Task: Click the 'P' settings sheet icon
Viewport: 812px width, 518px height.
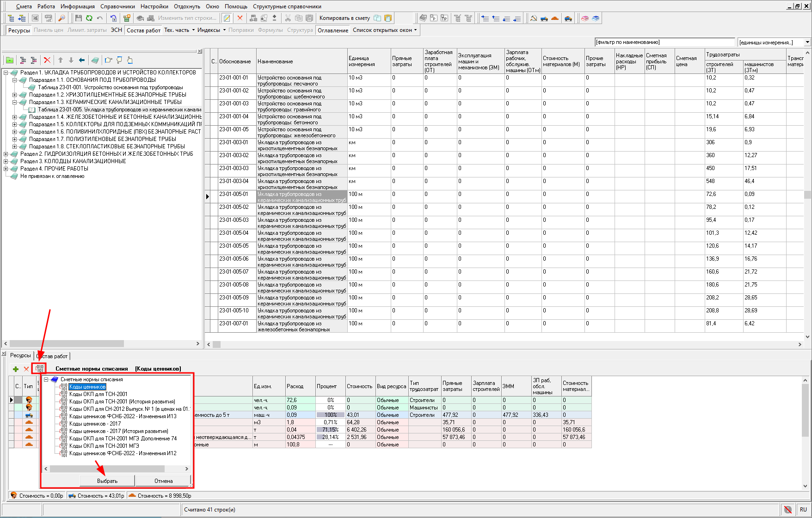Action: tap(433, 18)
